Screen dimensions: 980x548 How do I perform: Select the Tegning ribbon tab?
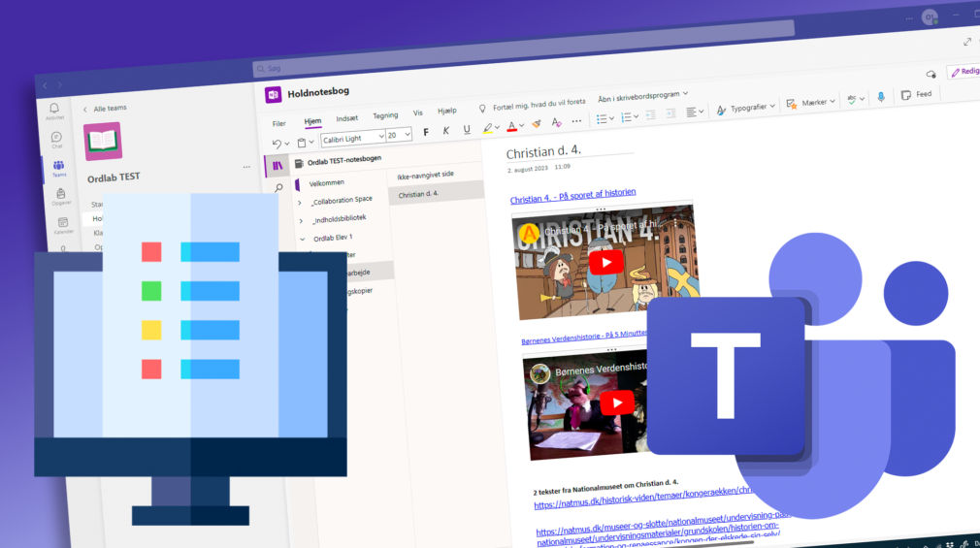point(385,115)
